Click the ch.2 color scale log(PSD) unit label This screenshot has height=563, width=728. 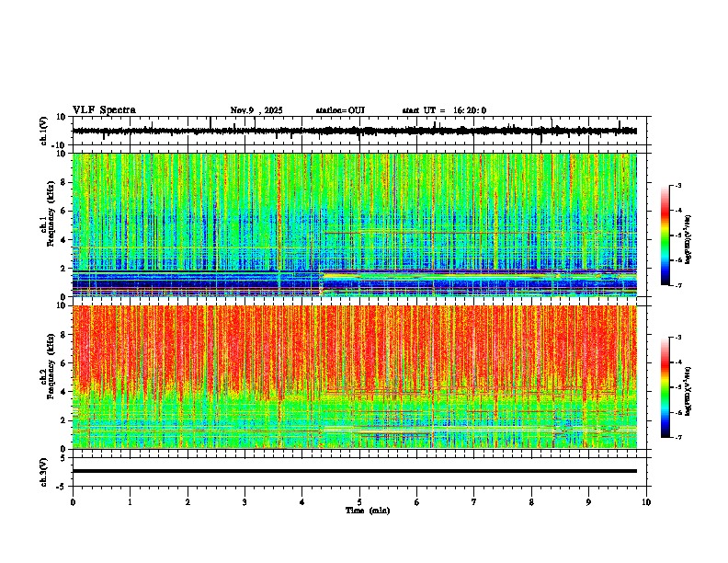click(688, 391)
